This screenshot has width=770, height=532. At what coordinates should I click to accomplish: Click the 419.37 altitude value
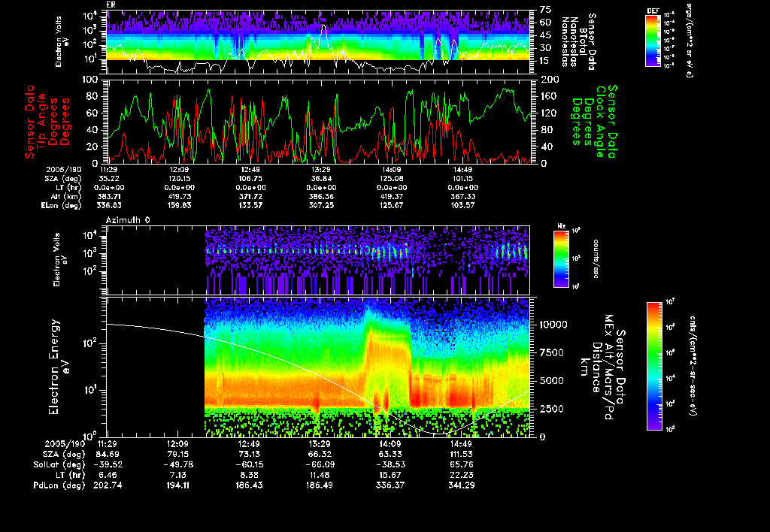(x=392, y=195)
